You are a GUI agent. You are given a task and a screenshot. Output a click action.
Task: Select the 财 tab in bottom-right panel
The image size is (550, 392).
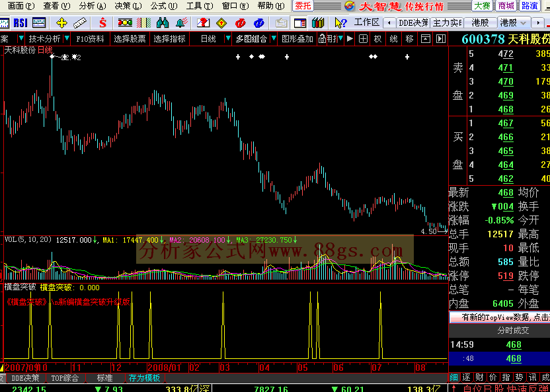coord(479,377)
